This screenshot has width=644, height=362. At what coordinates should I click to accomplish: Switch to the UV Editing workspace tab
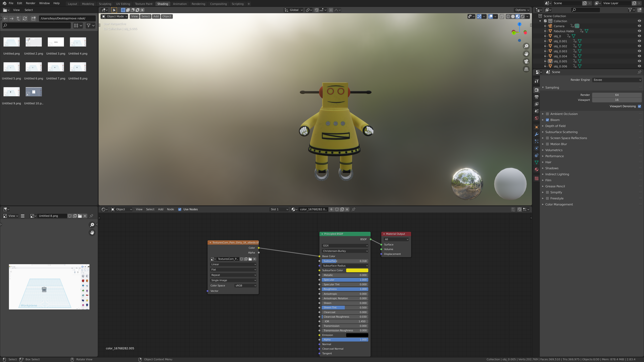[x=123, y=4]
